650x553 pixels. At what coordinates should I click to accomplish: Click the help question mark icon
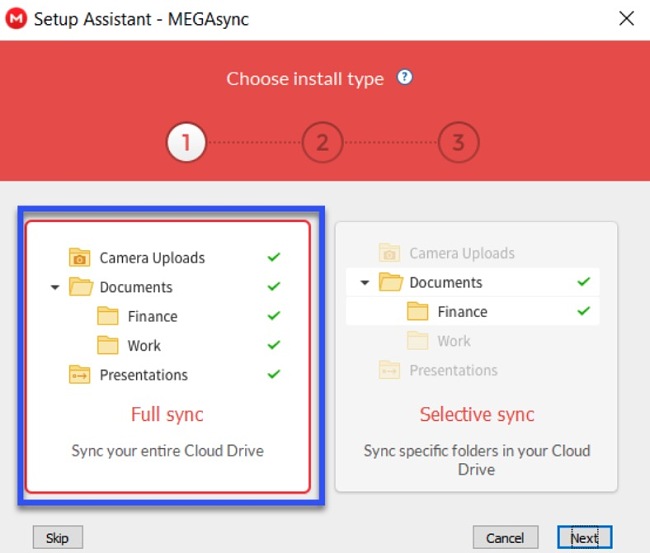(x=405, y=77)
